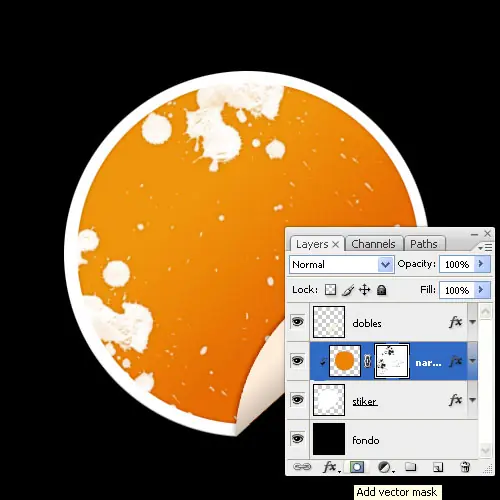Lock image pixels brush icon
This screenshot has width=500, height=500.
(x=348, y=290)
